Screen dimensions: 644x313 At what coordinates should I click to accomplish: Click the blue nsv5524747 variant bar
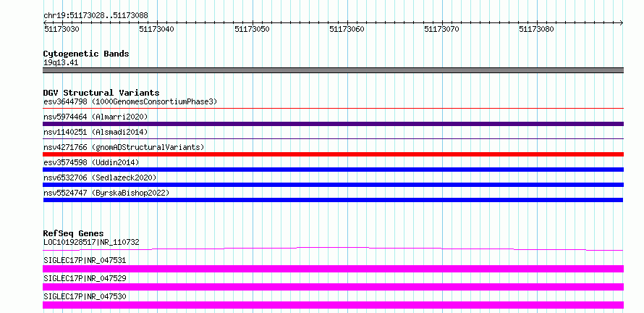coord(333,200)
